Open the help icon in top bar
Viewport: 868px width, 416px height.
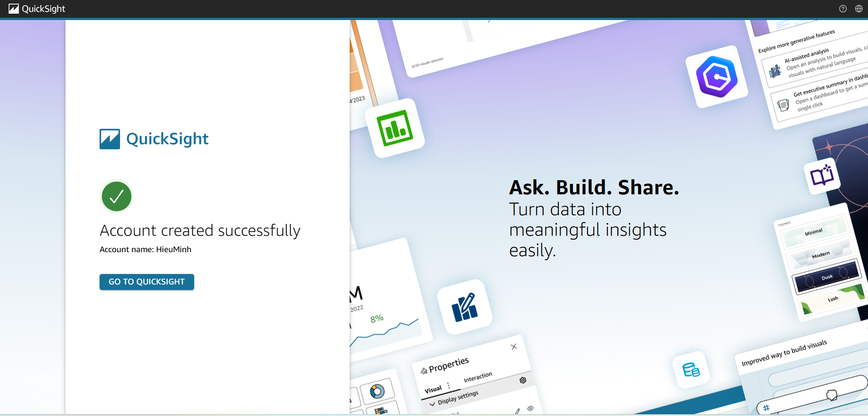(843, 9)
